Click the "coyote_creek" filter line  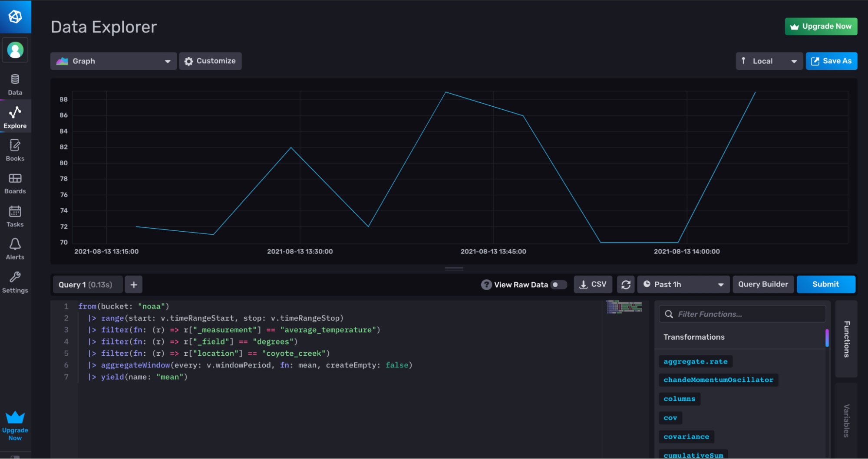(x=209, y=353)
